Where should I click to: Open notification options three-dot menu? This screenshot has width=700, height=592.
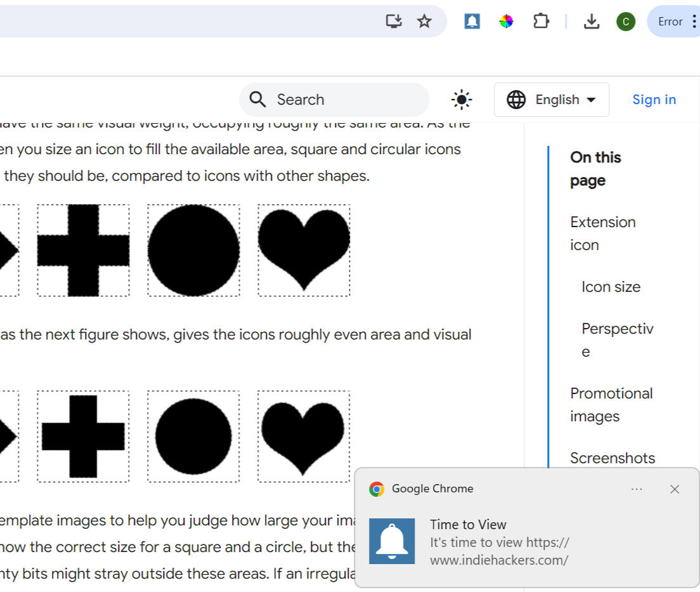pos(637,489)
